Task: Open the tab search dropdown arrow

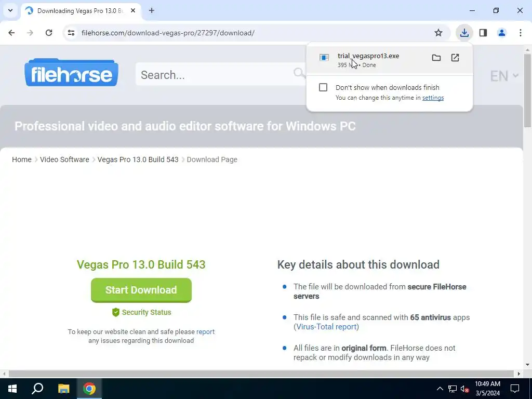Action: 10,10
